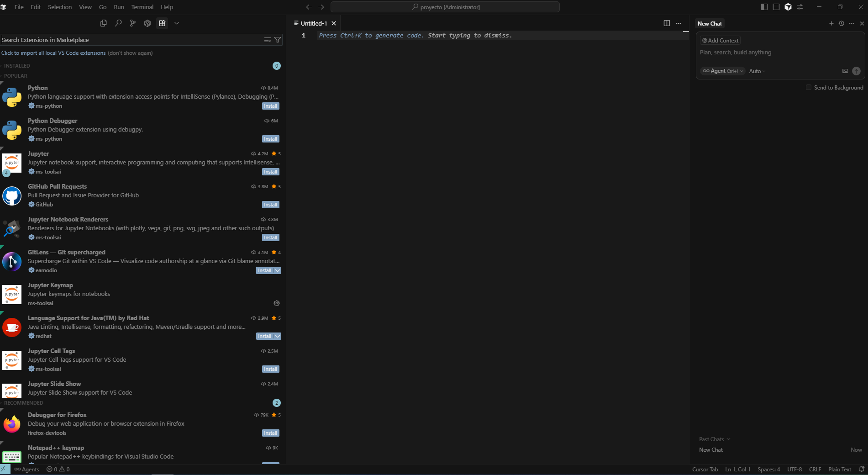Open GitLens install options dropdown arrow
868x475 pixels.
[278, 270]
